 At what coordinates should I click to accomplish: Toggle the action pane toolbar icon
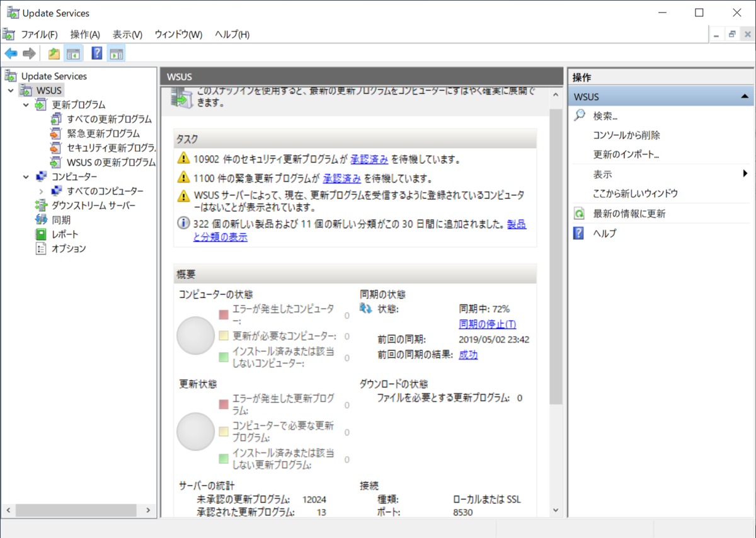(116, 54)
